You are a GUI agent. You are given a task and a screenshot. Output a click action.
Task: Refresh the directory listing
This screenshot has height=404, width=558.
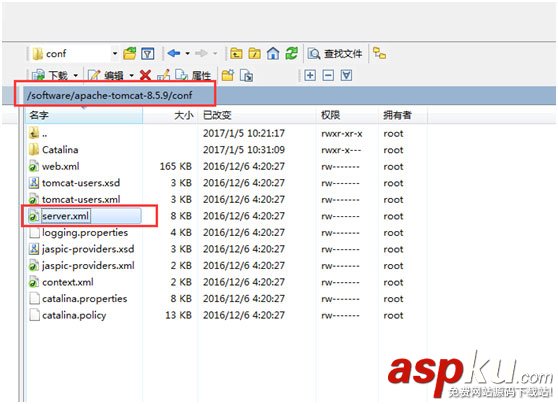291,53
